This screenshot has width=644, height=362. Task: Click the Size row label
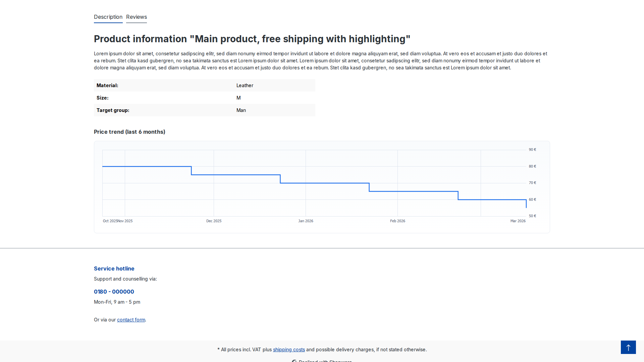(102, 98)
